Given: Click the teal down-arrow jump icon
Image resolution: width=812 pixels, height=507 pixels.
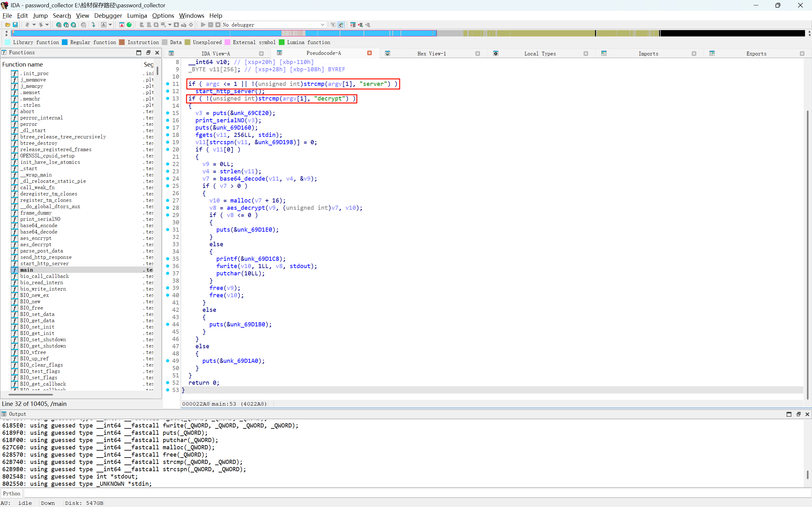Looking at the screenshot, I should (x=94, y=25).
